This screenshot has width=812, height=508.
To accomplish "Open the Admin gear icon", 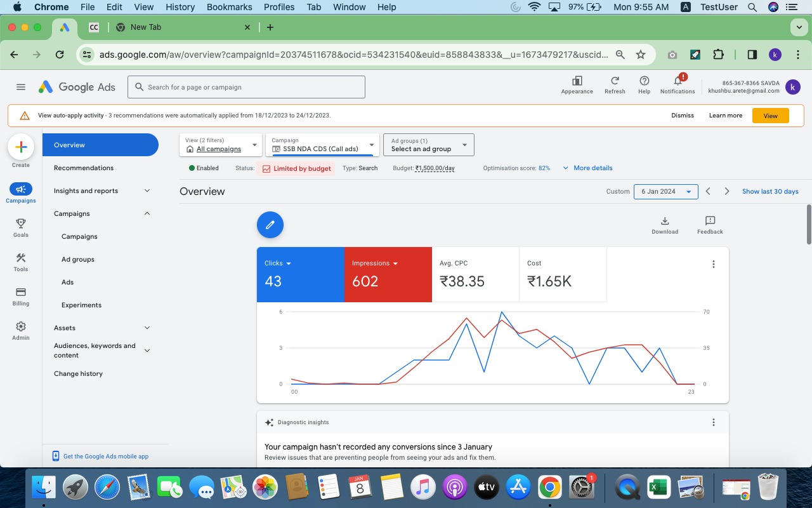I will pos(21,327).
